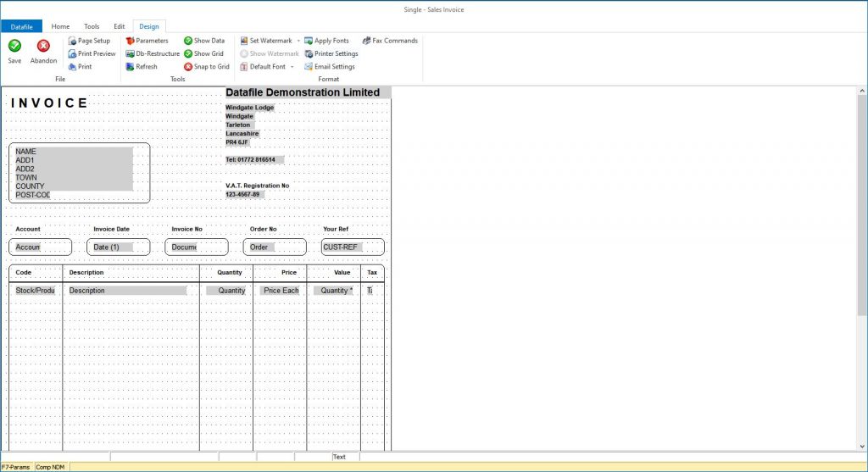
Task: Expand Default Font dropdown arrow
Action: pyautogui.click(x=292, y=67)
